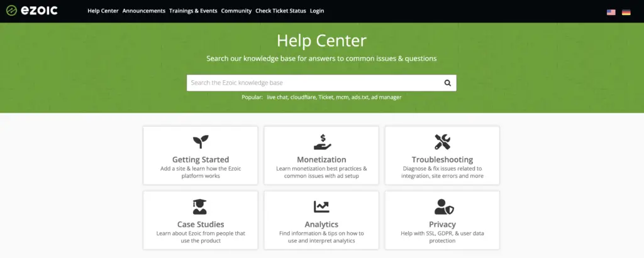Select the US flag language icon
The width and height of the screenshot is (644, 258).
point(611,13)
